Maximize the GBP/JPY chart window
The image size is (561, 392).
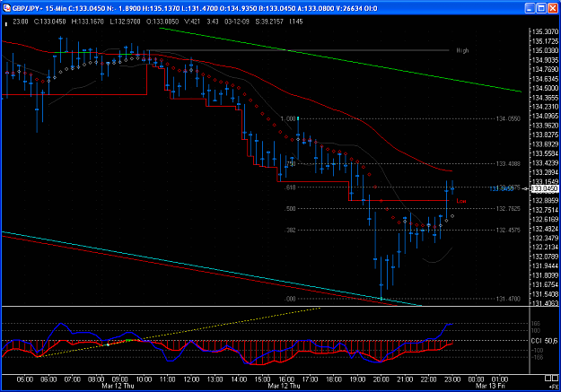[541, 8]
